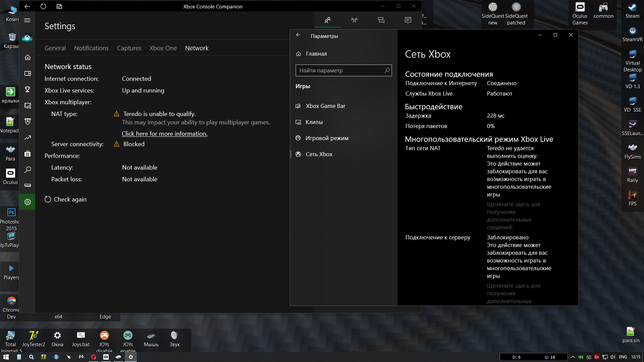Screen dimensions: 644x362
Task: Open Windows Start button on taskbar
Action: click(6, 357)
